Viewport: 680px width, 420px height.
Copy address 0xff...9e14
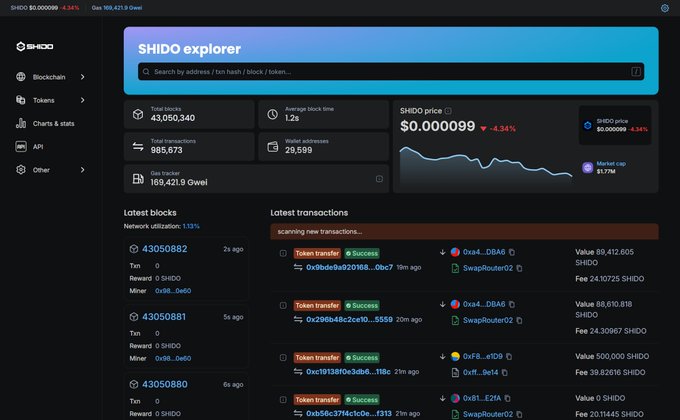pos(504,372)
